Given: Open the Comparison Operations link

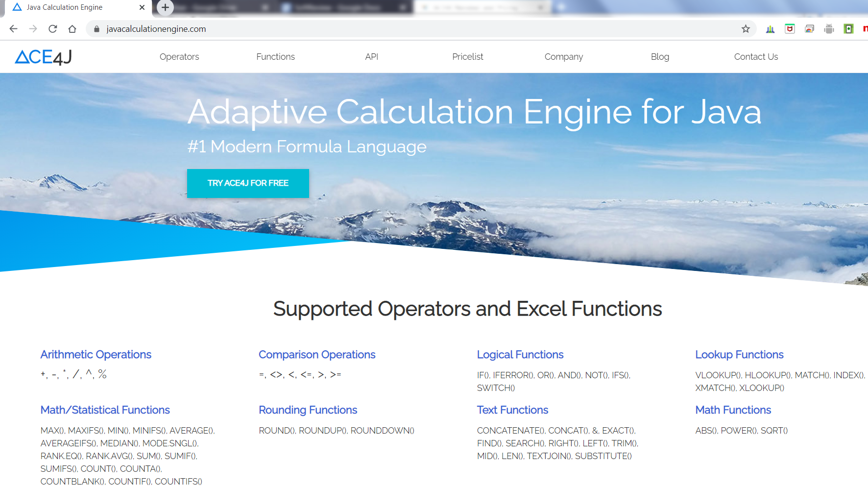Looking at the screenshot, I should [317, 355].
